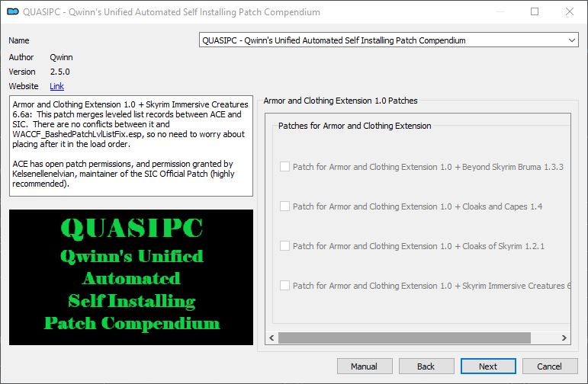Viewport: 588px width, 384px height.
Task: Click the version value 2.5.0
Action: click(x=60, y=72)
